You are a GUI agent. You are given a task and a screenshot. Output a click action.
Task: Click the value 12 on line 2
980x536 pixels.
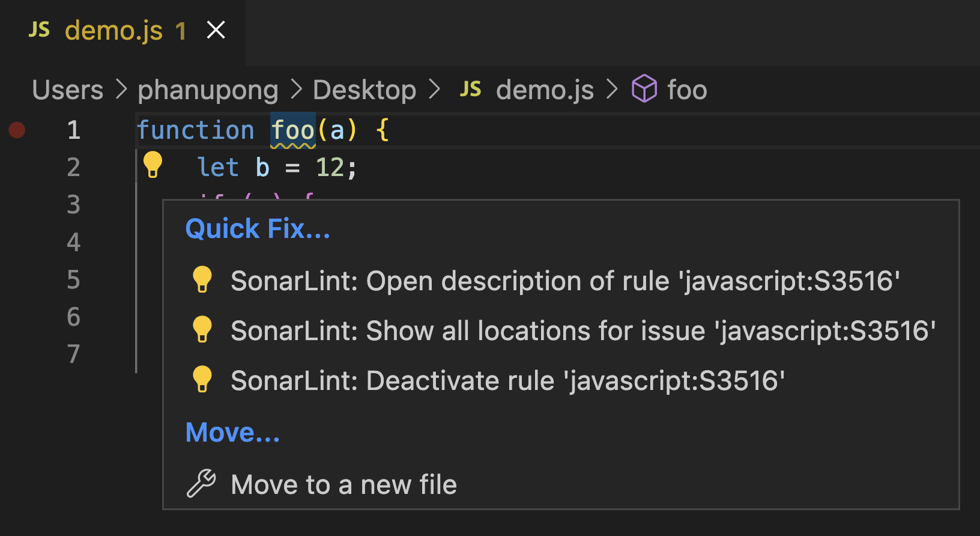click(330, 168)
